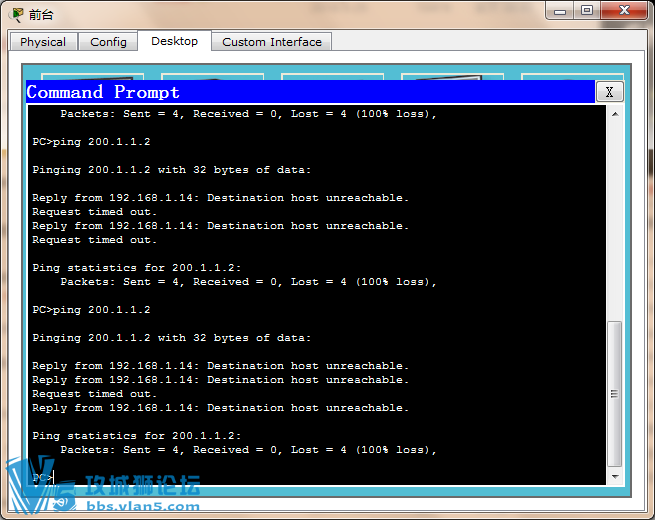Open the Config tab
This screenshot has width=655, height=520.
108,42
